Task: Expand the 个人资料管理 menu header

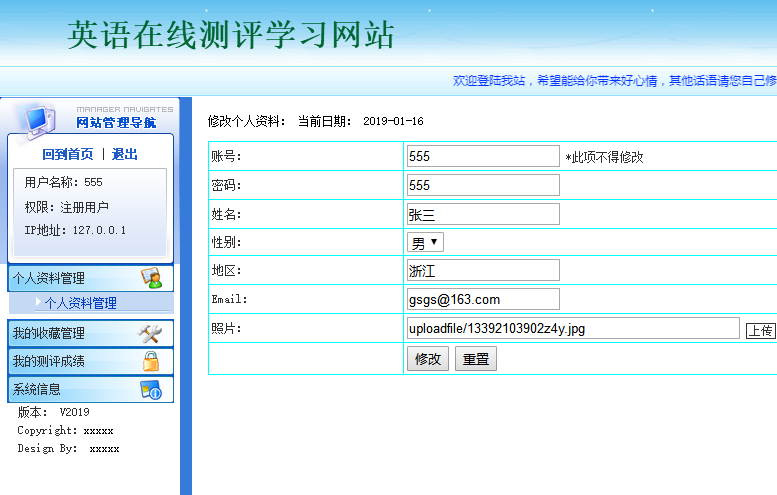Action: [91, 278]
